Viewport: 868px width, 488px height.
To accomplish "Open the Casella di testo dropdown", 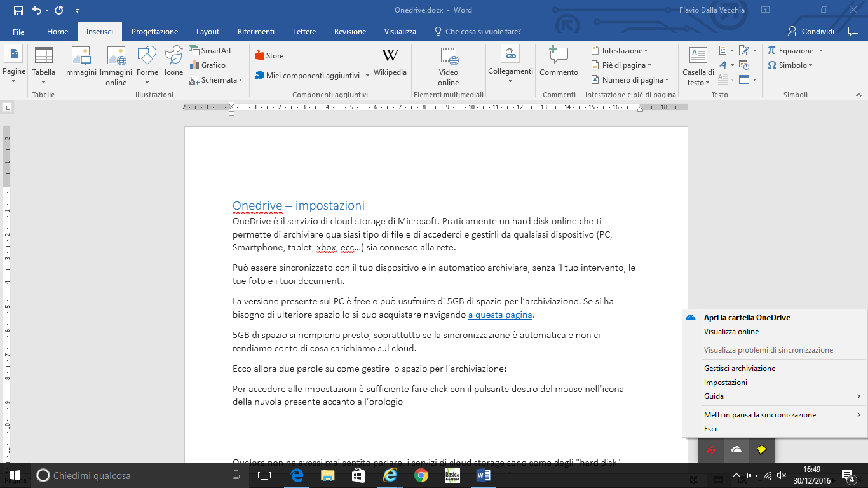I will [698, 66].
